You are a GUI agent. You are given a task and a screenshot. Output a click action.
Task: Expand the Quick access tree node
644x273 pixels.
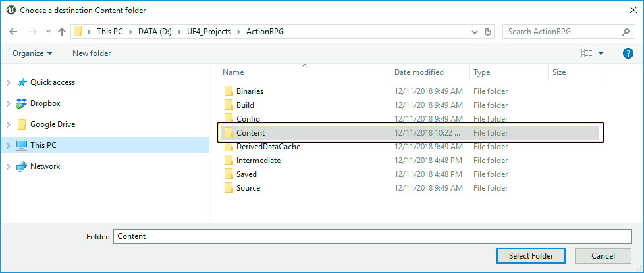(x=8, y=82)
